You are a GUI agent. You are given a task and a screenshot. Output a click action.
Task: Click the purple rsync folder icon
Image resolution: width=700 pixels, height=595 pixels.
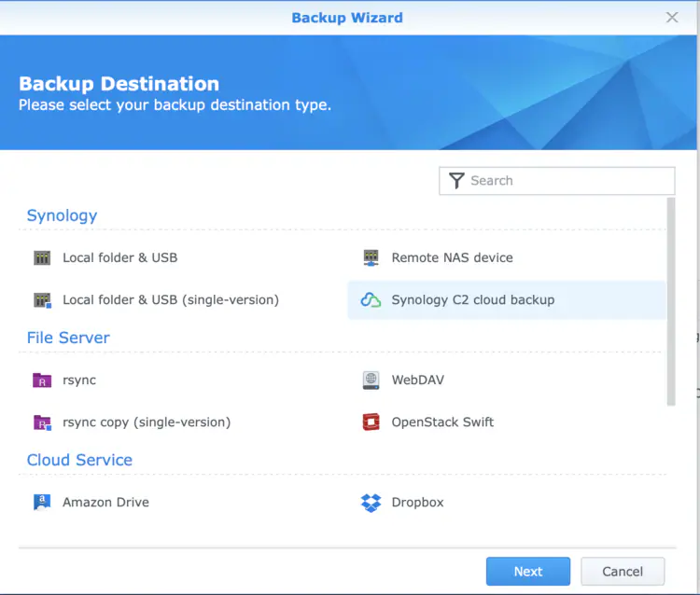42,381
